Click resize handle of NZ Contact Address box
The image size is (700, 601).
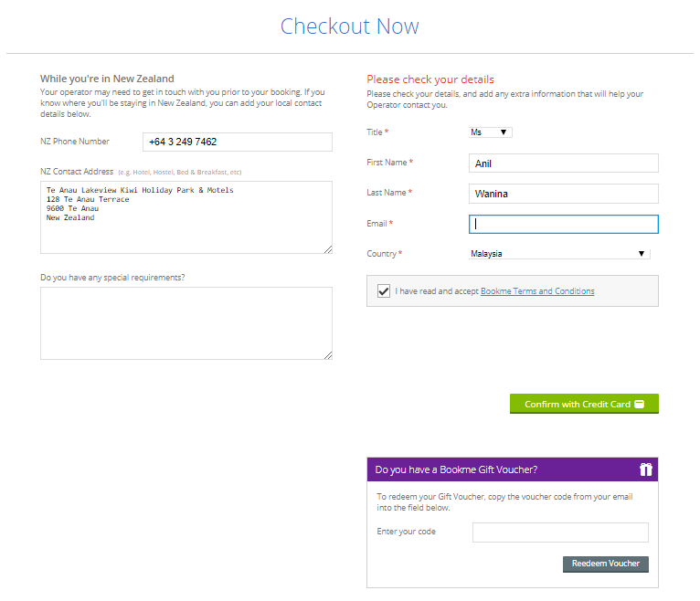coord(328,249)
